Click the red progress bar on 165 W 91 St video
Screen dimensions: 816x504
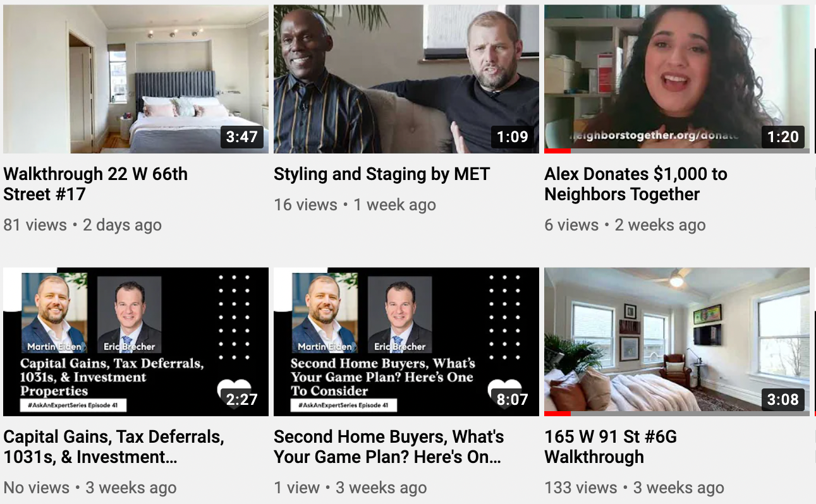[557, 414]
